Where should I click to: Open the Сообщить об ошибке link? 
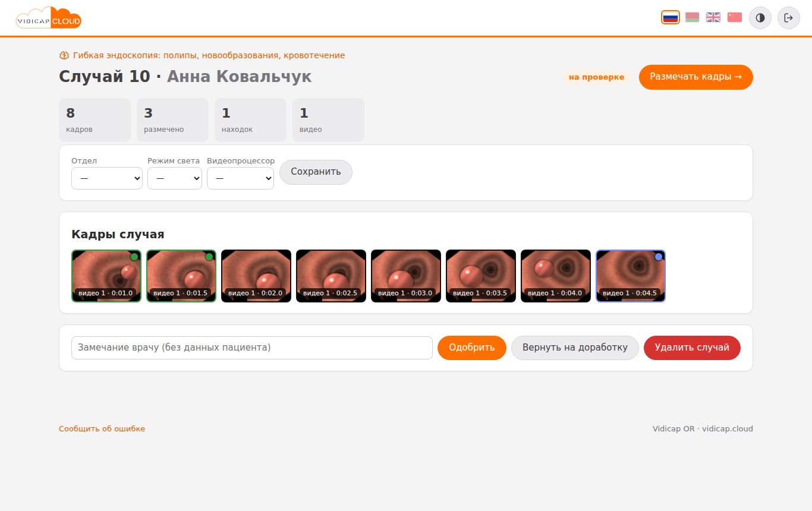click(x=102, y=429)
